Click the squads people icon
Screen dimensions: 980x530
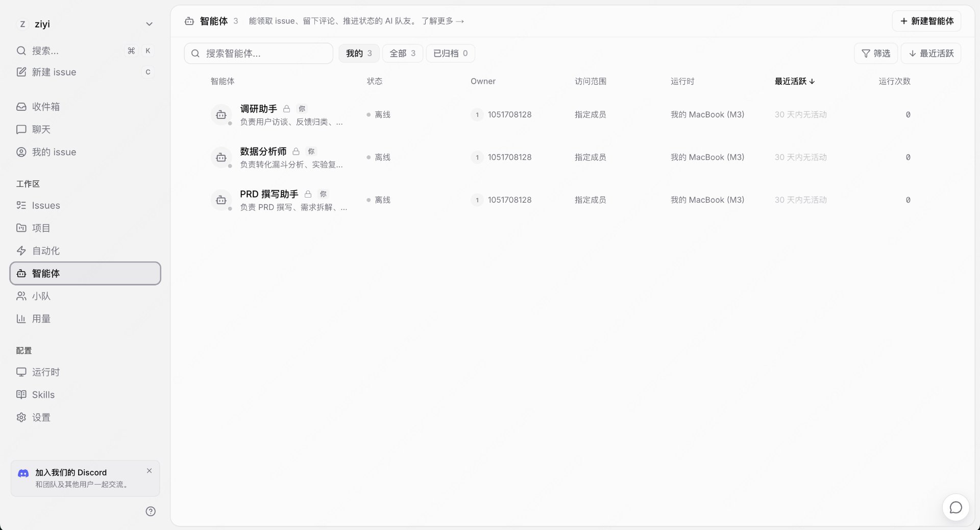(21, 296)
